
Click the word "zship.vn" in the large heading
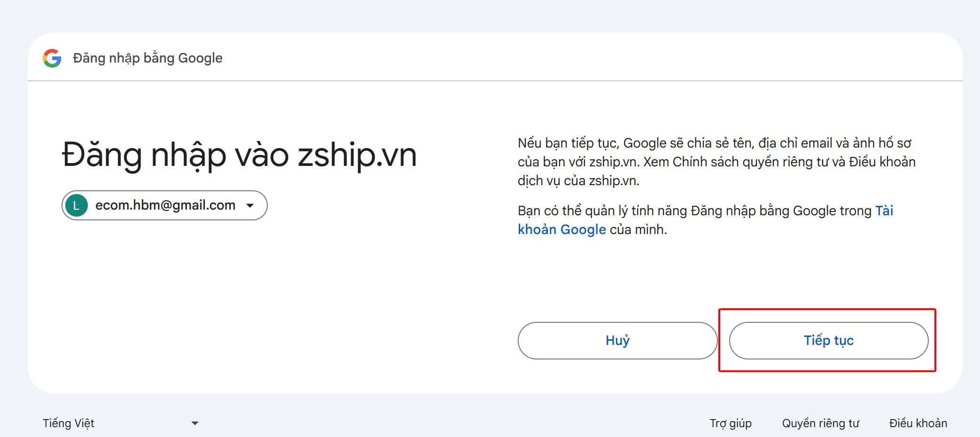click(357, 155)
